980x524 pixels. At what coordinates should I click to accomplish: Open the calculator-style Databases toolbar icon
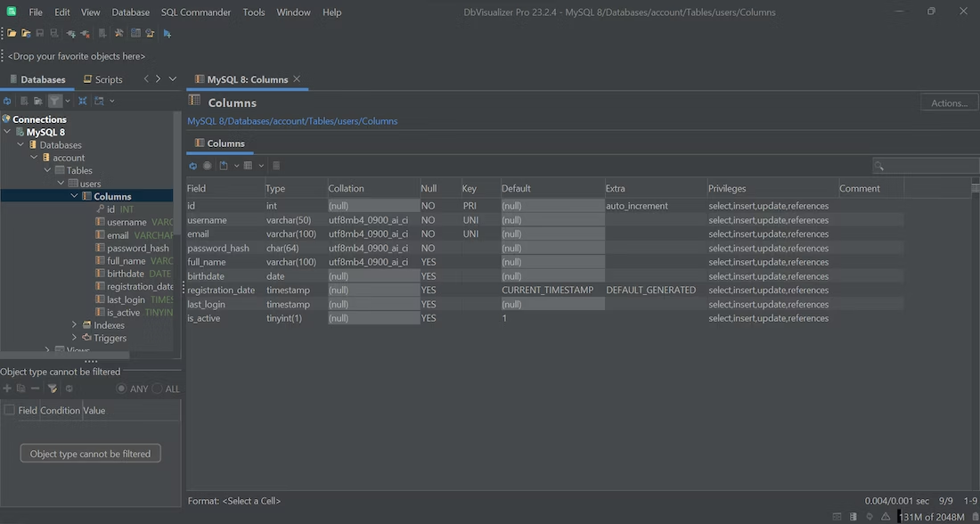pos(136,33)
